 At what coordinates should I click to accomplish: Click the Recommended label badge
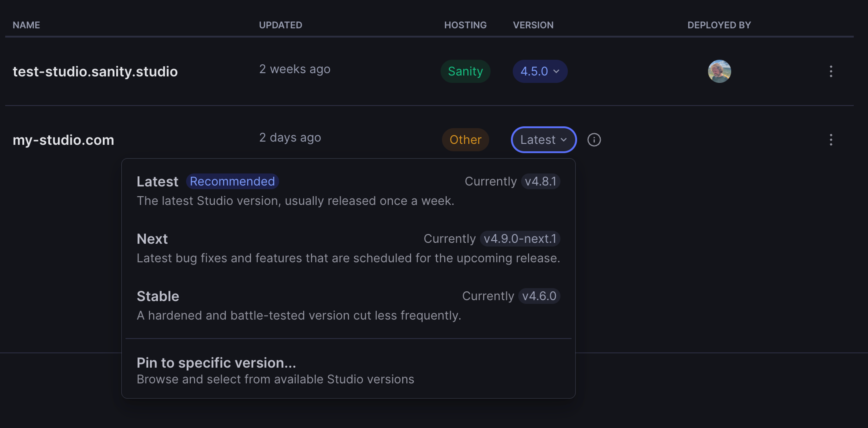click(232, 182)
